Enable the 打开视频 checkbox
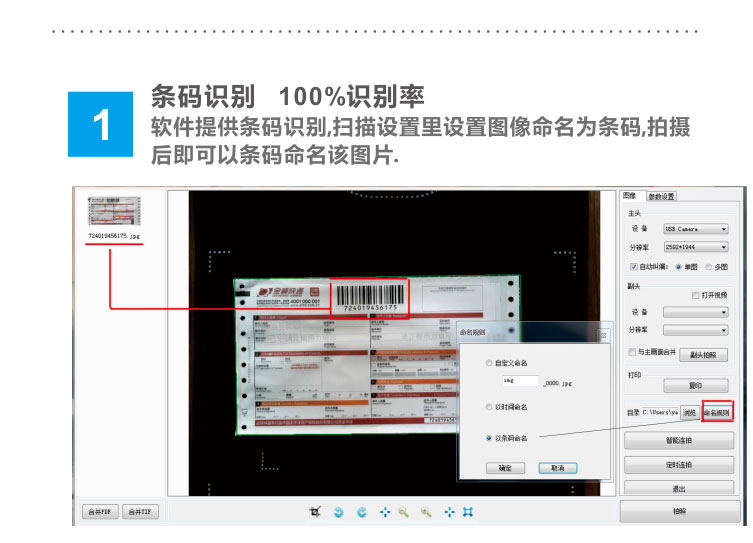The image size is (753, 543). coord(695,295)
